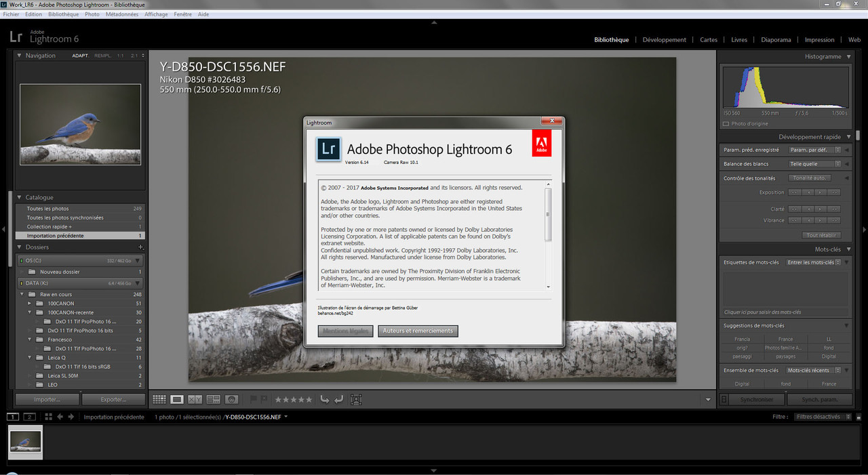Image resolution: width=868 pixels, height=475 pixels.
Task: Click Exporter... button
Action: point(114,400)
